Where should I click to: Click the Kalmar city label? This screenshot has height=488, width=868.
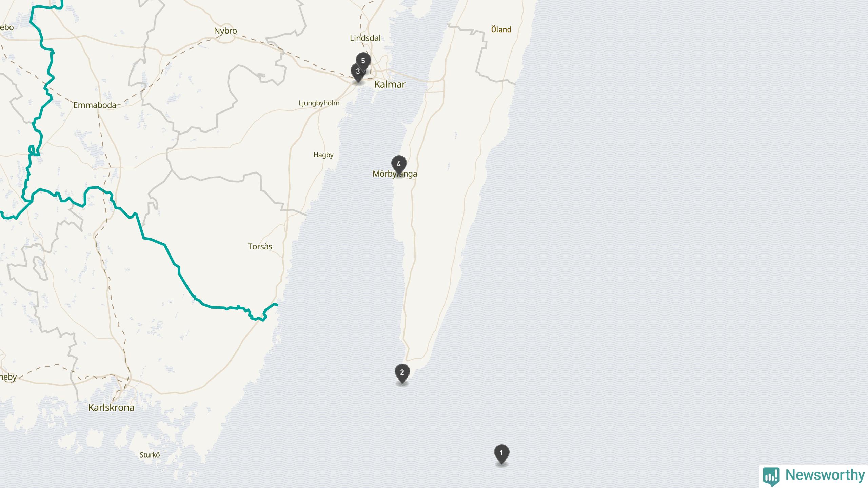click(x=390, y=84)
